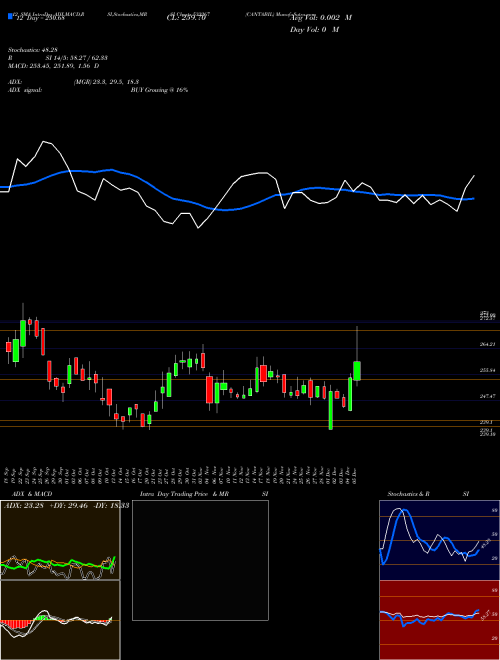This screenshot has height=660, width=500.
Task: Click the 'Day Vol: 0 M' label
Action: pos(314,30)
